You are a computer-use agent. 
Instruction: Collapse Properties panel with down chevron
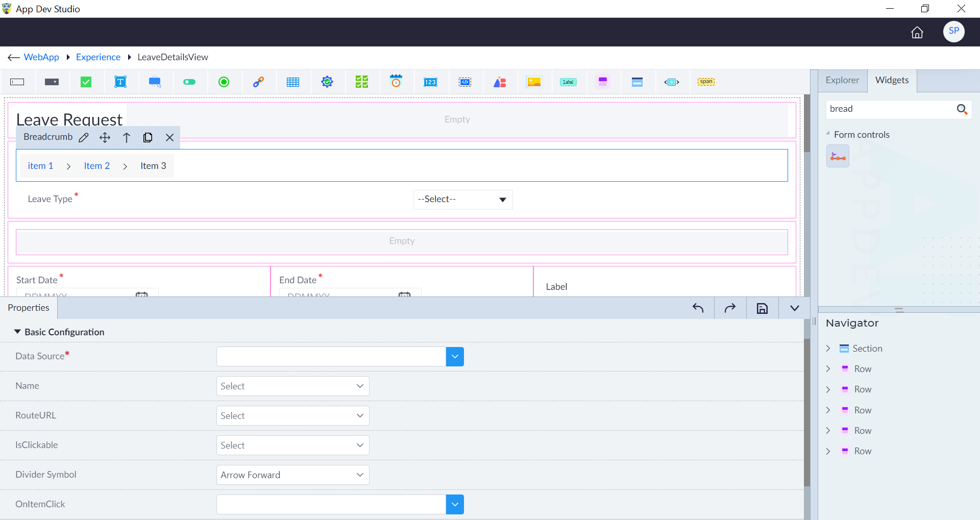pyautogui.click(x=794, y=308)
